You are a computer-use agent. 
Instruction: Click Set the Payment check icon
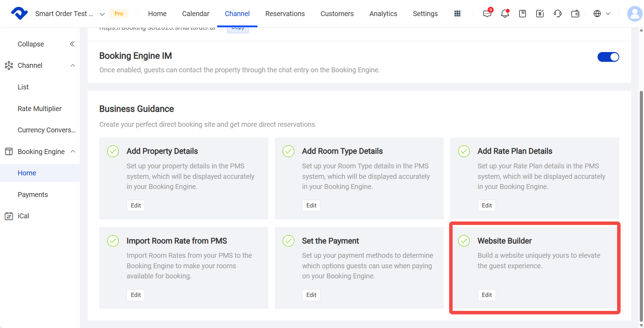click(288, 241)
